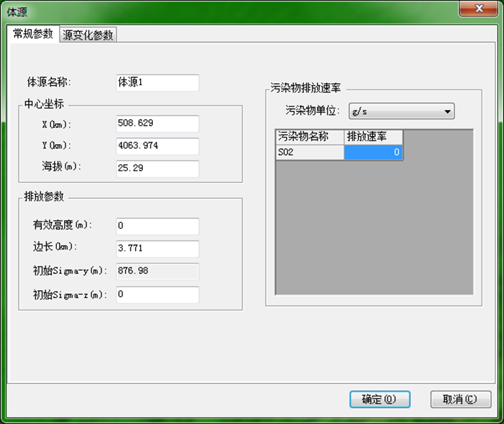Select the SO2 pollutant name cell
This screenshot has height=424, width=504.
(309, 152)
